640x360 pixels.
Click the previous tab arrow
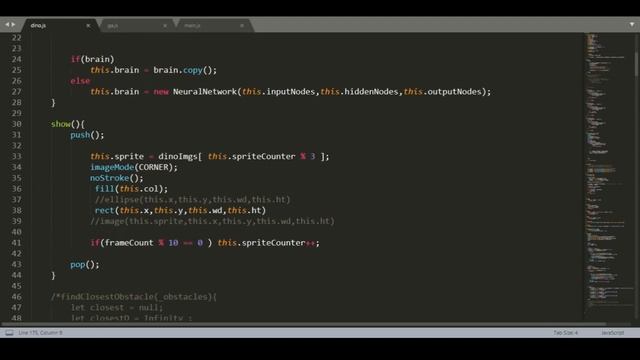click(x=7, y=25)
